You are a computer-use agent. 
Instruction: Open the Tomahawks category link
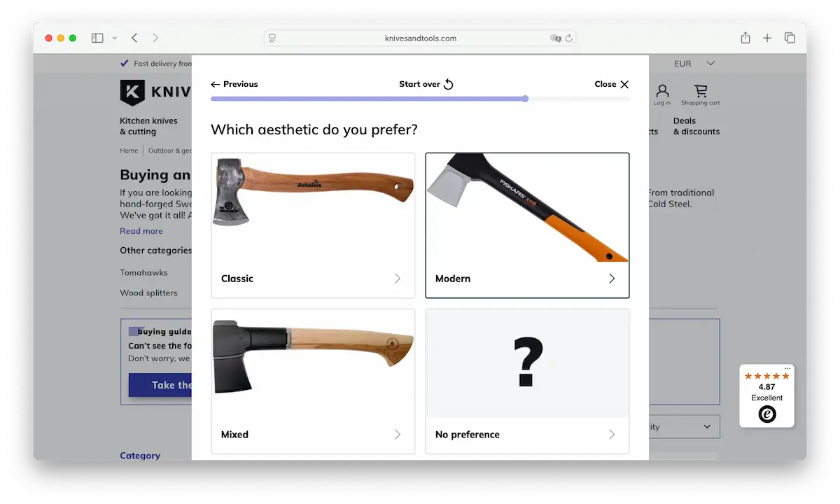click(x=143, y=273)
